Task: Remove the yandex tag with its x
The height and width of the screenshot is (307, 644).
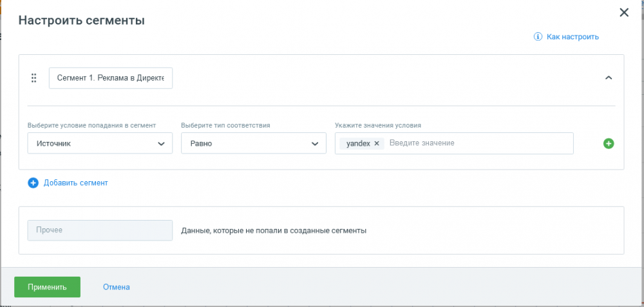Action: tap(376, 143)
